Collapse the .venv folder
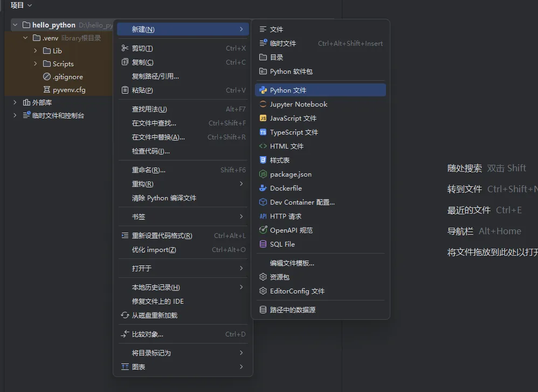Viewport: 538px width, 392px height. (x=25, y=38)
